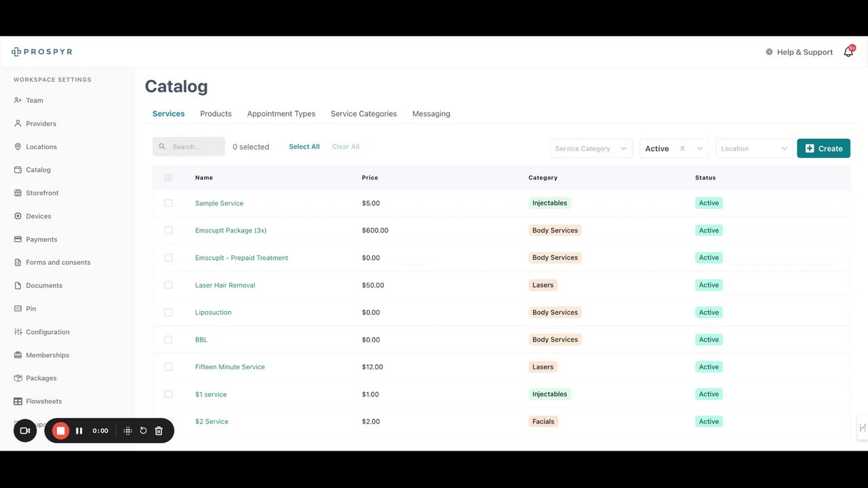
Task: Check the box for Sample Service
Action: [168, 203]
